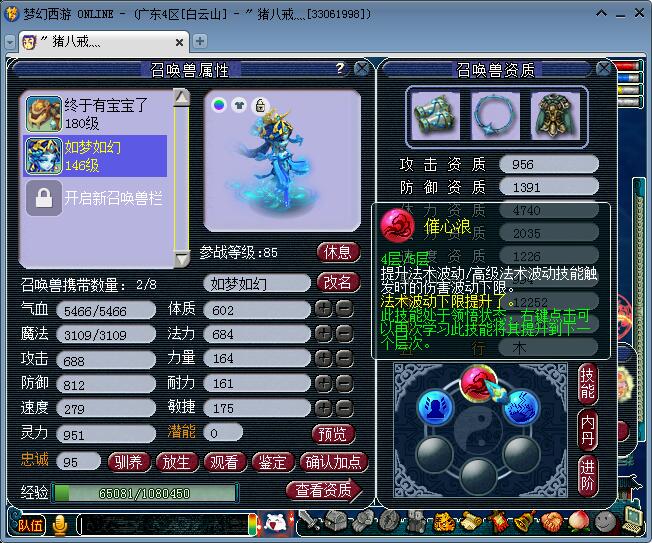Open help question mark in 召唤兽属性 panel

340,68
